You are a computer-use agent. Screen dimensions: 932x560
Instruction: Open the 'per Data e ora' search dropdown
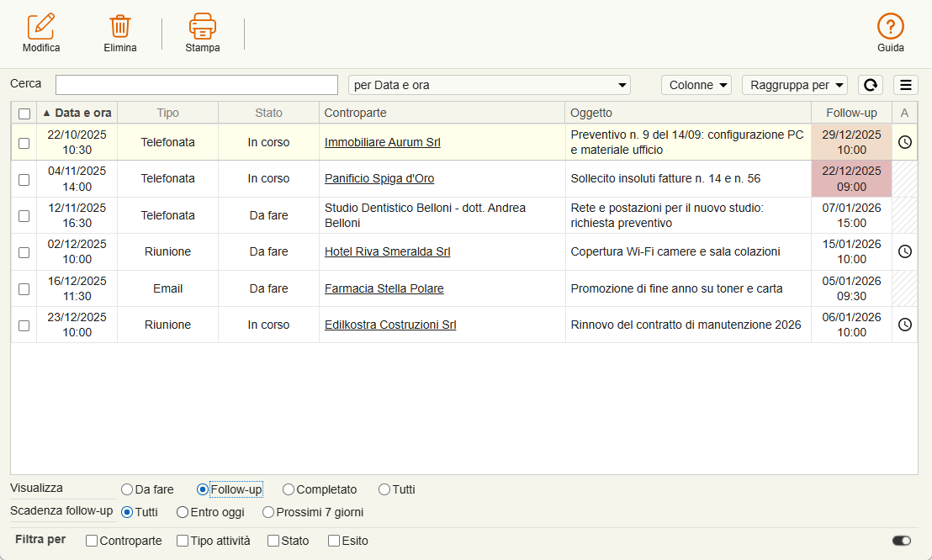490,85
